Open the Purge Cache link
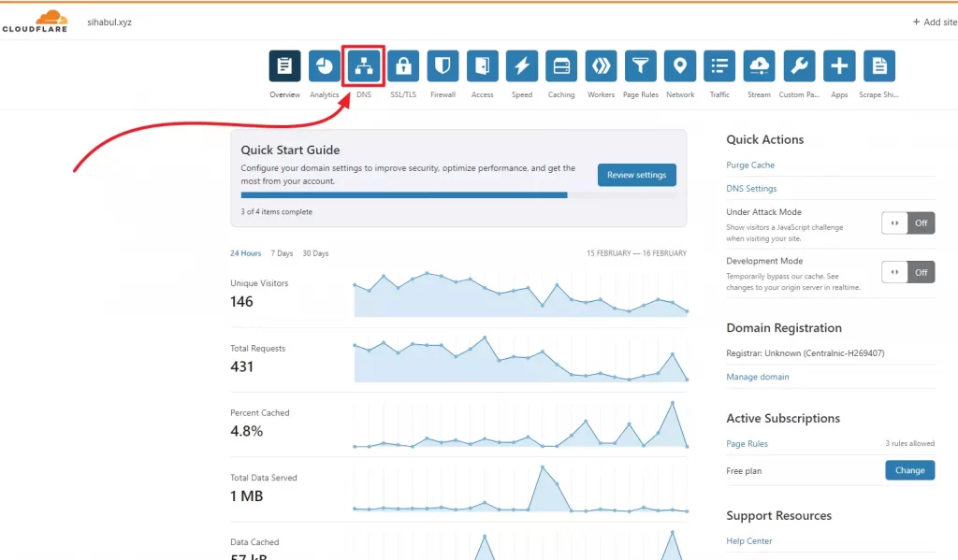Viewport: 958px width, 560px height. [x=750, y=165]
